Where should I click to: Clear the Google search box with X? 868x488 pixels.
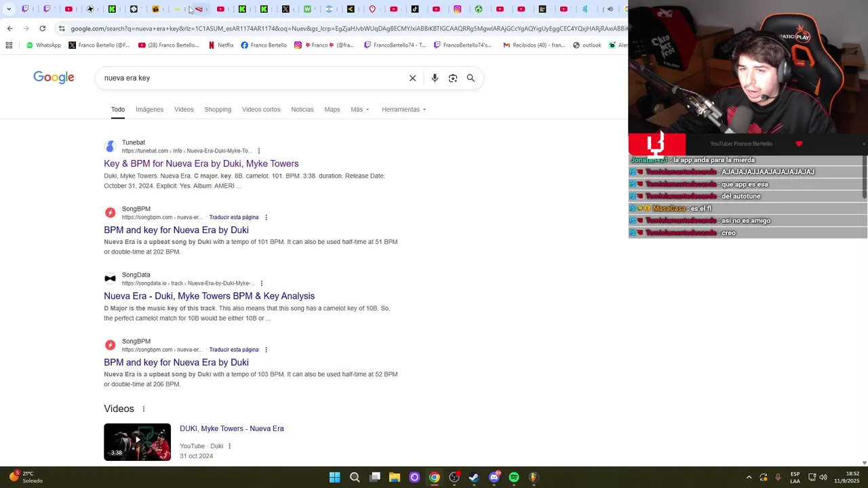click(x=412, y=78)
